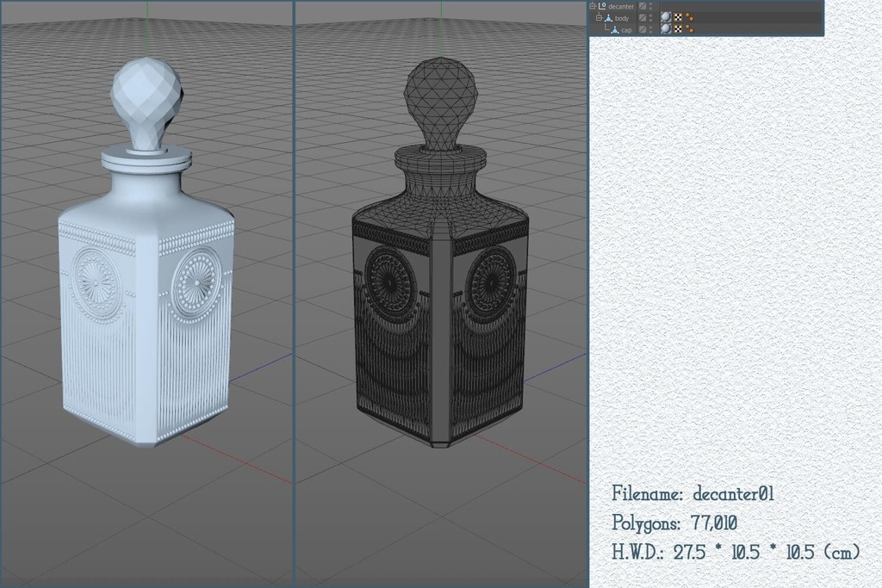The height and width of the screenshot is (588, 882).
Task: Toggle layer square for body object
Action: pyautogui.click(x=643, y=18)
